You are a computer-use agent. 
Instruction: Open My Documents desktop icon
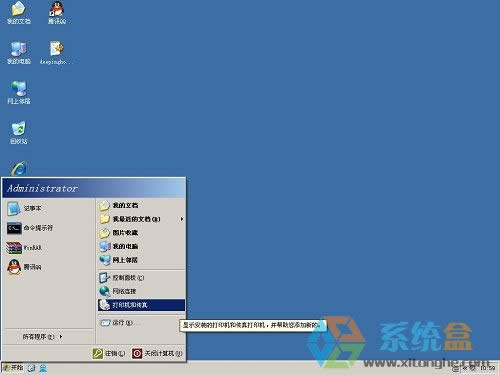click(19, 13)
